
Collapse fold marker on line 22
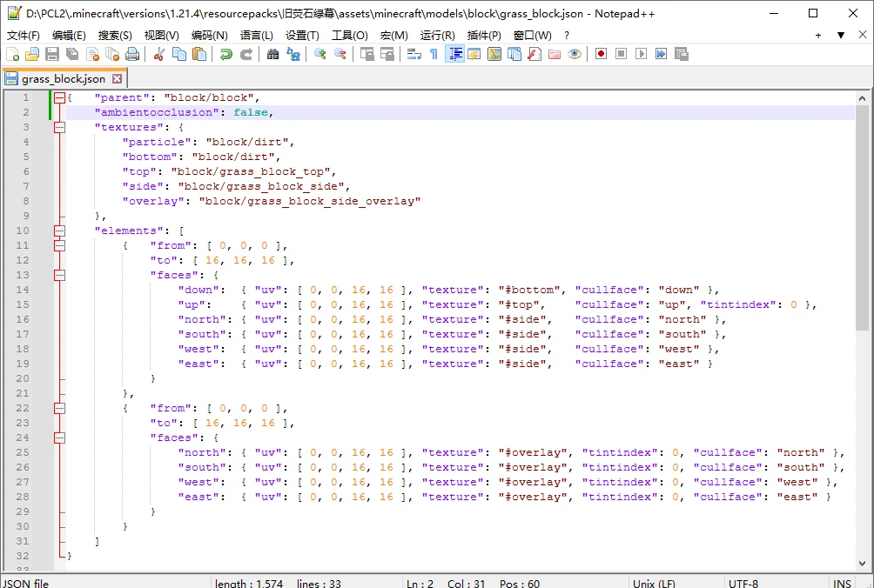coord(60,408)
